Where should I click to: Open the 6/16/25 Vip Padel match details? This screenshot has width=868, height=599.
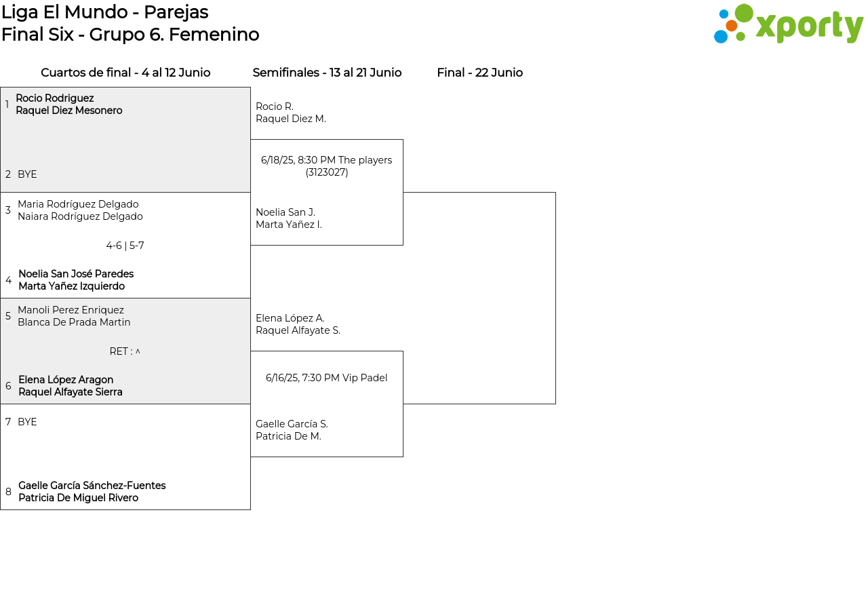point(327,378)
